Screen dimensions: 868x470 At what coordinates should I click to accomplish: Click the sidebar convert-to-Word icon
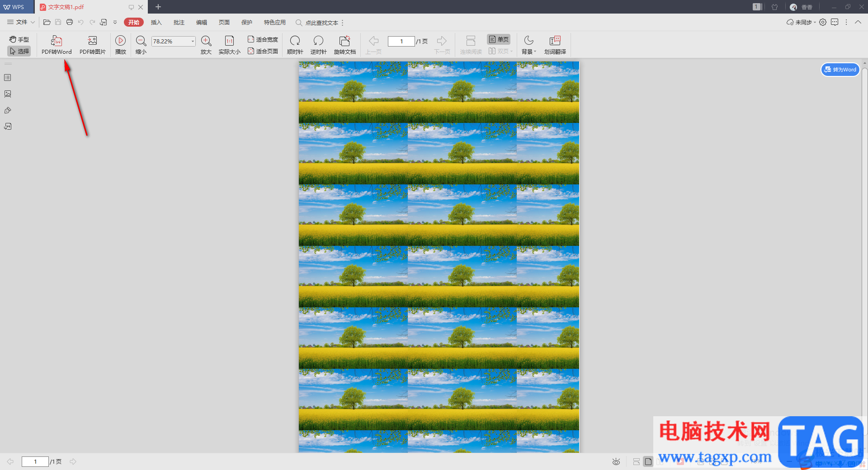coord(8,127)
